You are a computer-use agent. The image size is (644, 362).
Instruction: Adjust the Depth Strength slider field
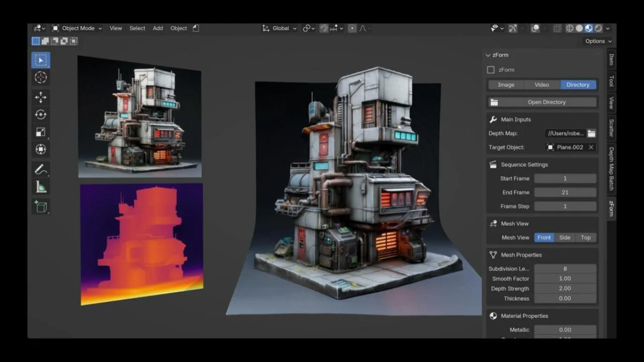click(565, 289)
